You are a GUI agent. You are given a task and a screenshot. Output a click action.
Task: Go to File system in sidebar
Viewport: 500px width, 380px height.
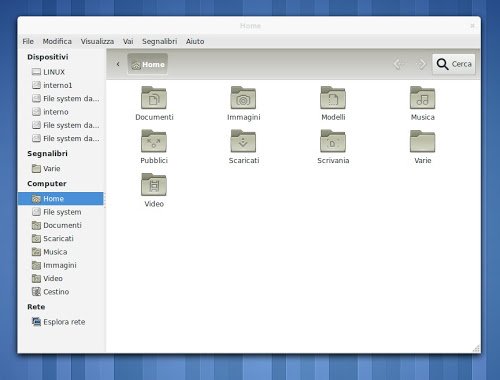[62, 212]
